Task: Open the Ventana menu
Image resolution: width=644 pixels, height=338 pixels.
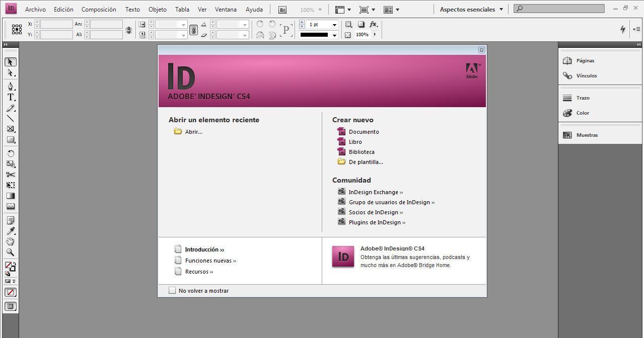Action: point(226,10)
